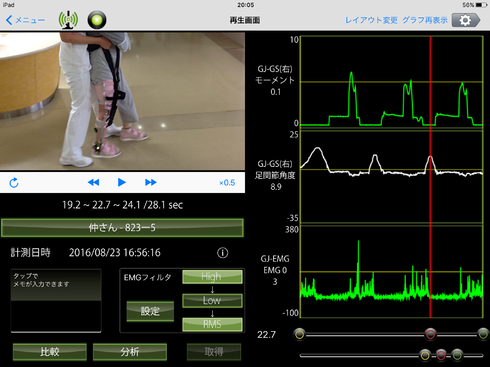
Task: Open the info icon beside 計測日時
Action: tap(223, 253)
